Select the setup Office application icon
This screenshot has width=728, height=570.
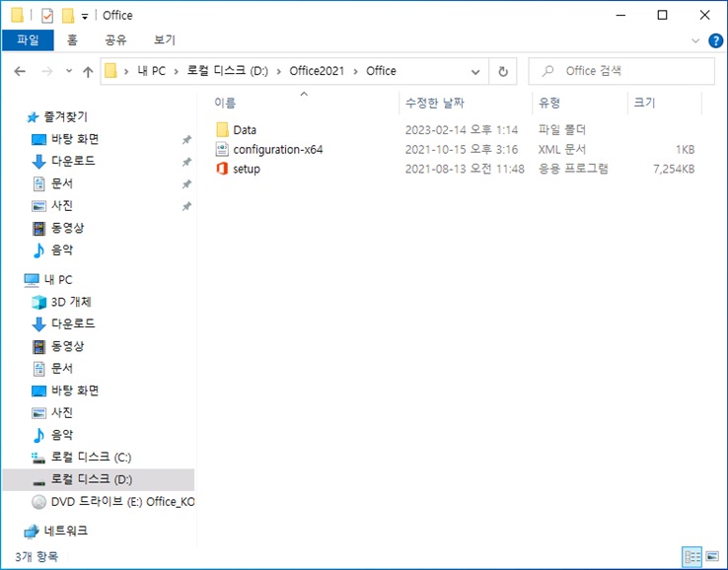222,169
